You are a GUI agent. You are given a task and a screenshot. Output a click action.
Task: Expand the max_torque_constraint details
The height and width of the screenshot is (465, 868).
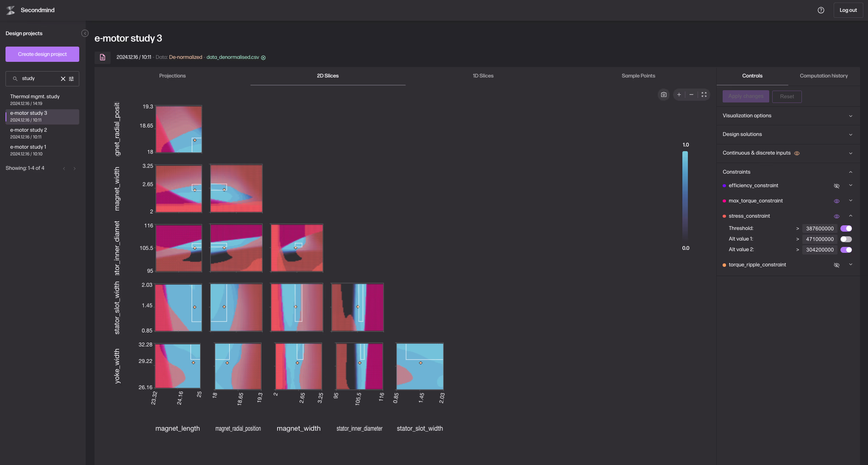(850, 201)
